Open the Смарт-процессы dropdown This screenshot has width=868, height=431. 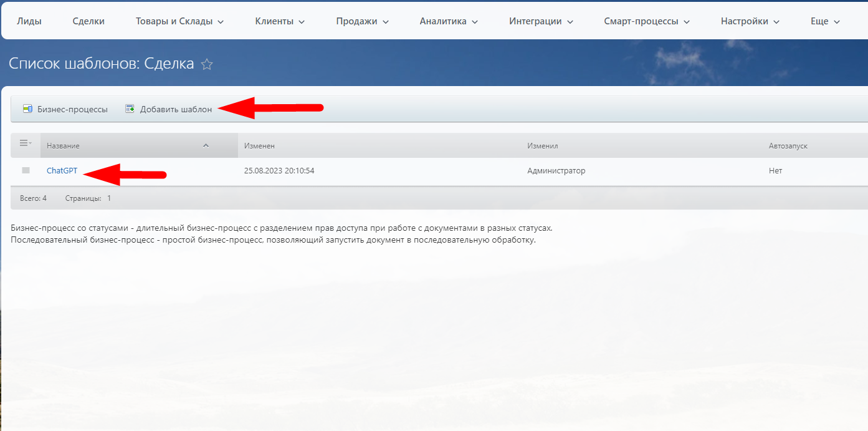(x=646, y=21)
